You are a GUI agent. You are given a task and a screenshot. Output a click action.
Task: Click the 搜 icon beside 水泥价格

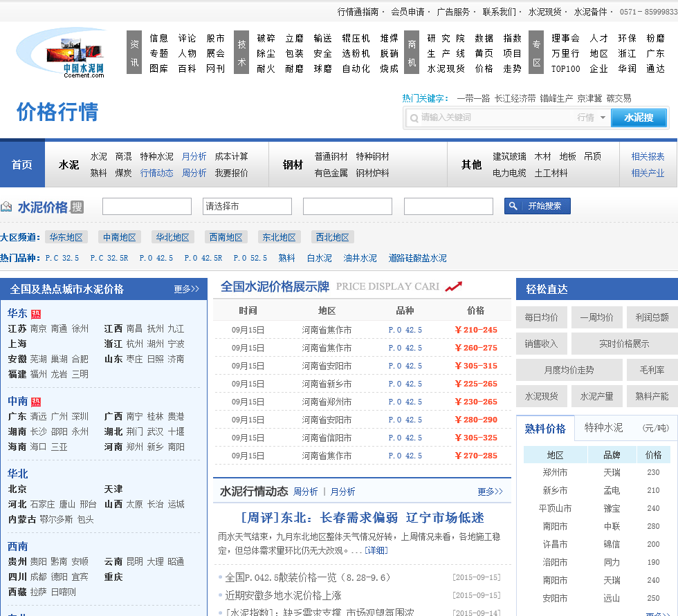click(x=77, y=207)
